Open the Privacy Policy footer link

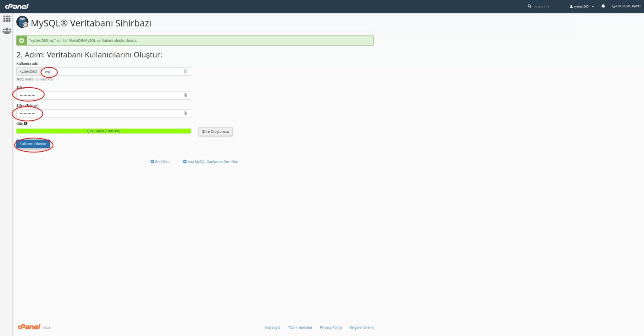coord(331,327)
